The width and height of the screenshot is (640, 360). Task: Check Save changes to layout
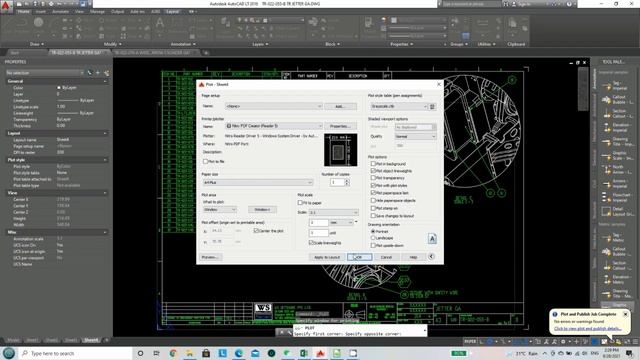click(373, 216)
